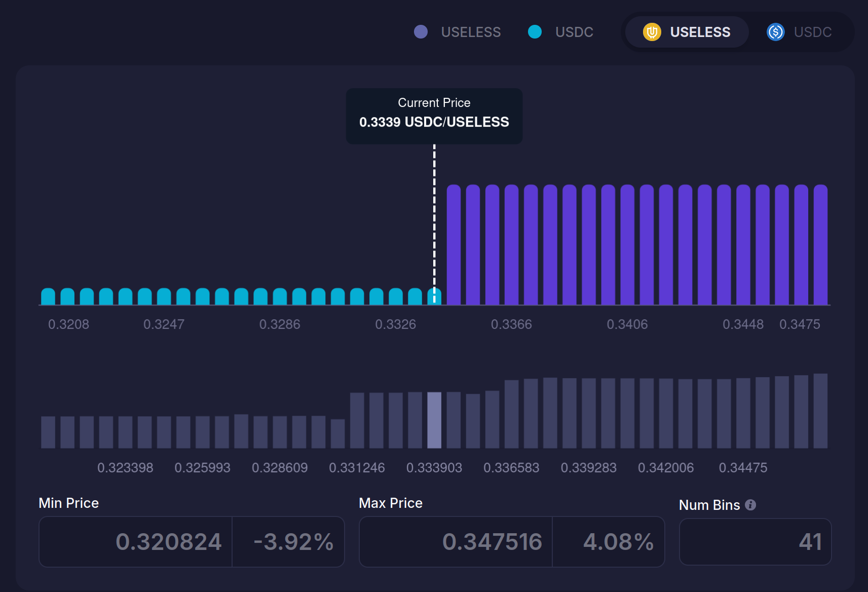Switch price display to USDC

click(800, 32)
